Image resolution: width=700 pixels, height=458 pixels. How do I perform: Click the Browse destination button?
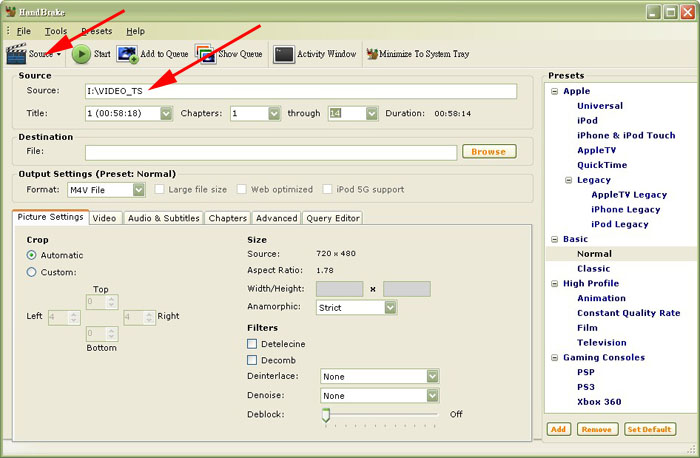coord(488,152)
